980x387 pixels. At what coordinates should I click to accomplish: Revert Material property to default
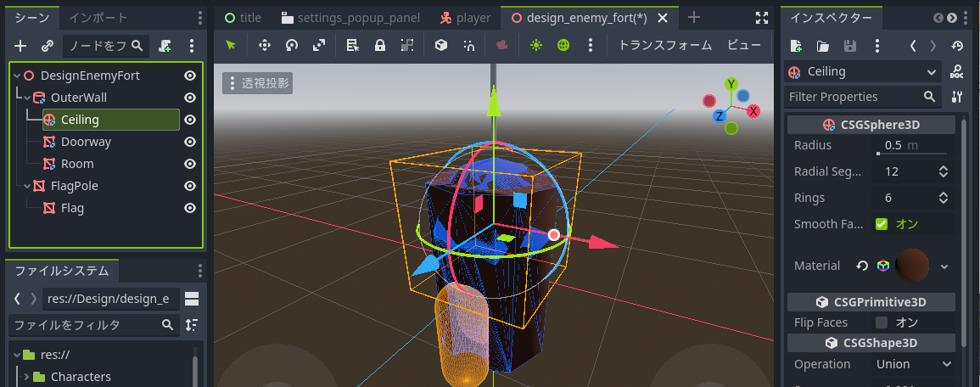click(x=863, y=266)
